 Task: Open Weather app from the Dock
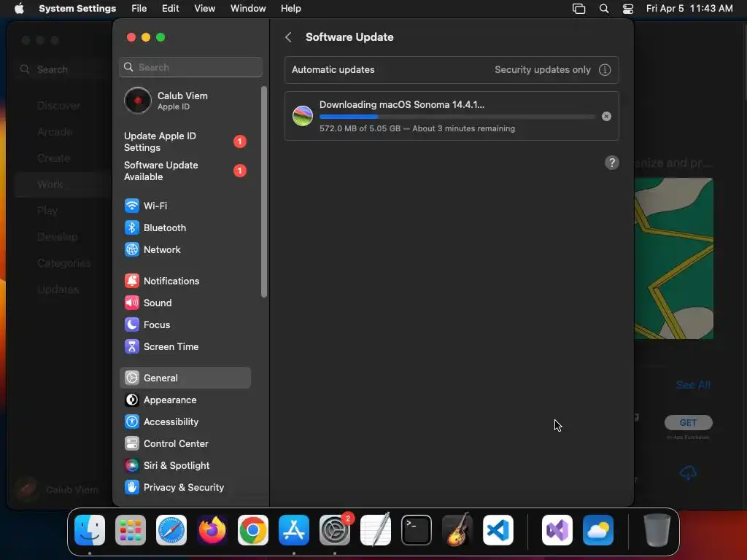[598, 530]
